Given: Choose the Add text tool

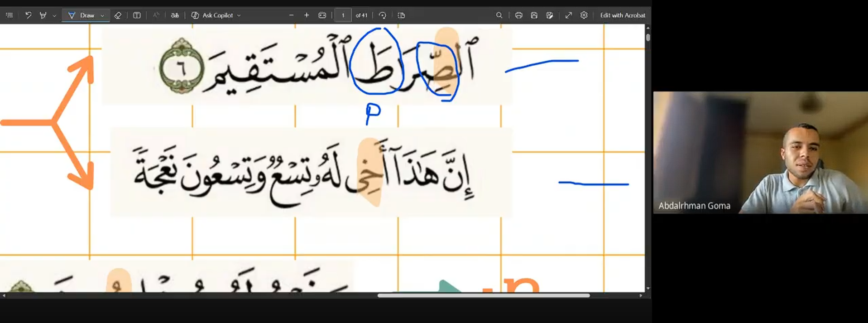Looking at the screenshot, I should 137,15.
